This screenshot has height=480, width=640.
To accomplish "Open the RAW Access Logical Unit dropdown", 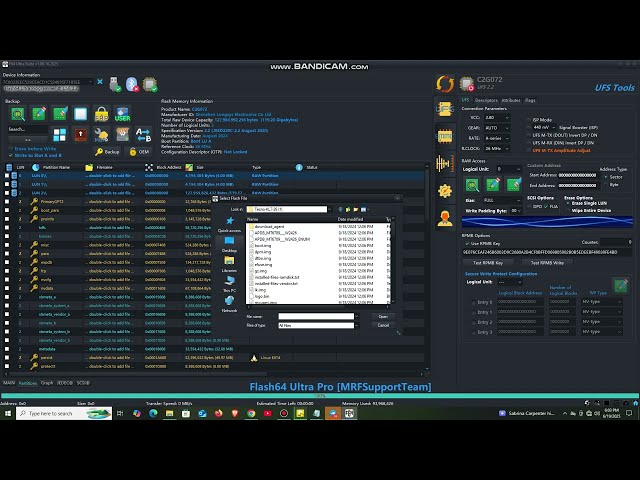I will click(x=509, y=169).
